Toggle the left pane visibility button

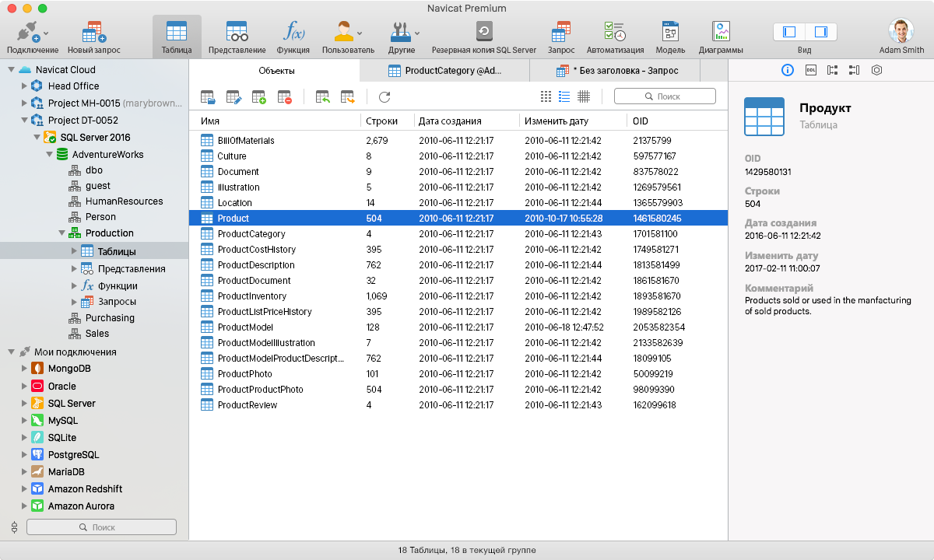788,32
